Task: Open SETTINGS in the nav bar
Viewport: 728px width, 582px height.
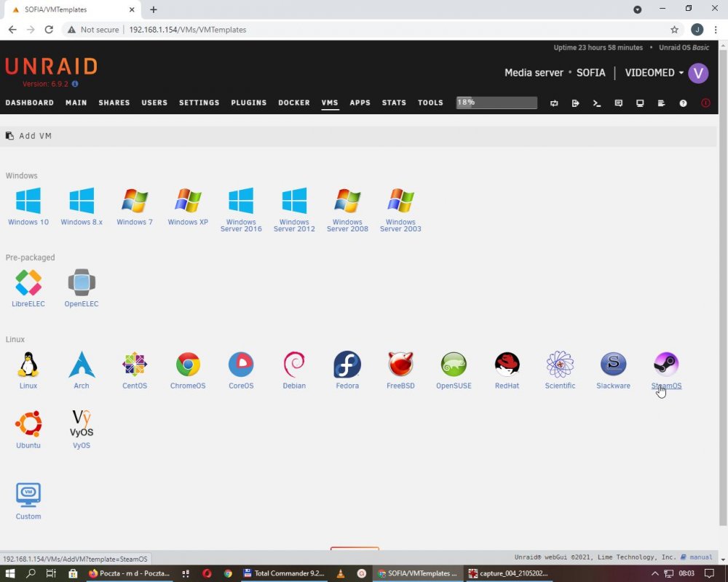Action: tap(199, 103)
